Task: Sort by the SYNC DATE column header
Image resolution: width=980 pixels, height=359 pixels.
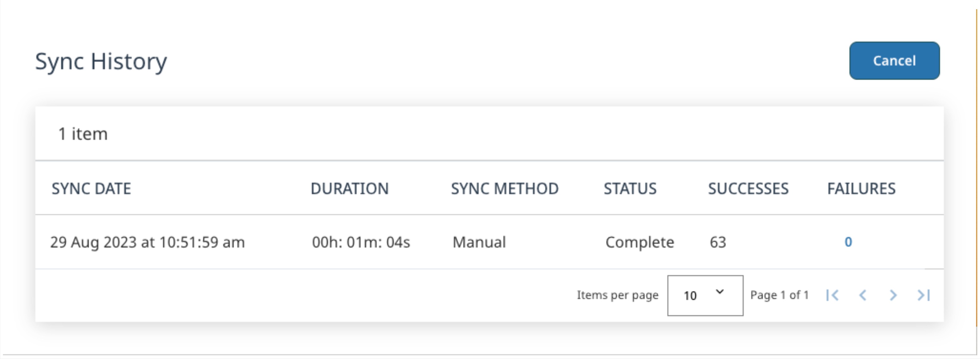Action: point(91,189)
